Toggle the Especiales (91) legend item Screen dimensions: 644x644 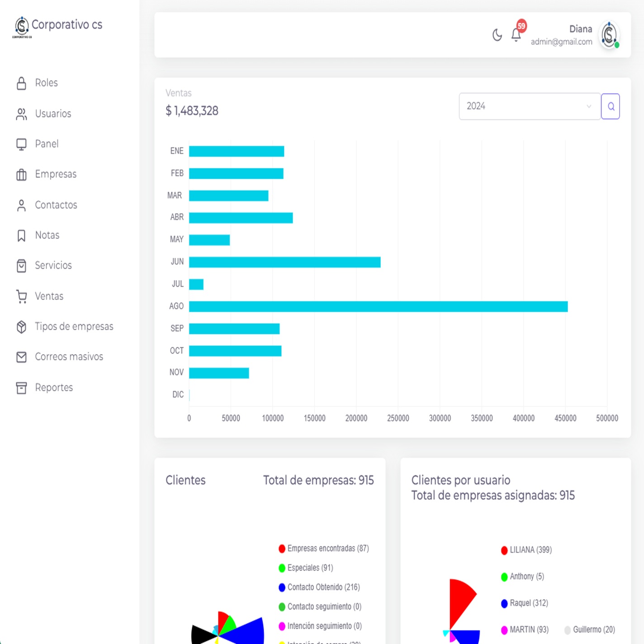pyautogui.click(x=310, y=568)
